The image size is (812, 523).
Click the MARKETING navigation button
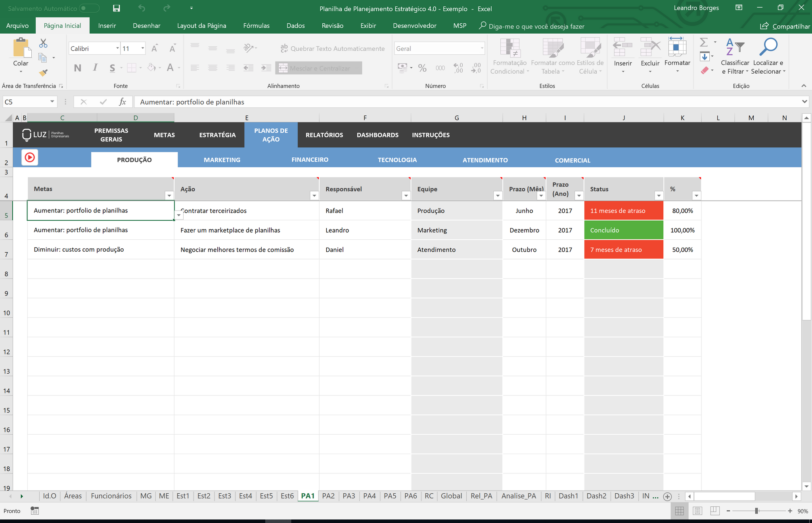222,160
